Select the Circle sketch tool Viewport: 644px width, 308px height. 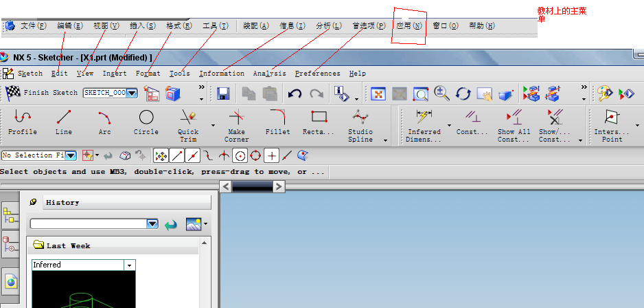[x=146, y=122]
